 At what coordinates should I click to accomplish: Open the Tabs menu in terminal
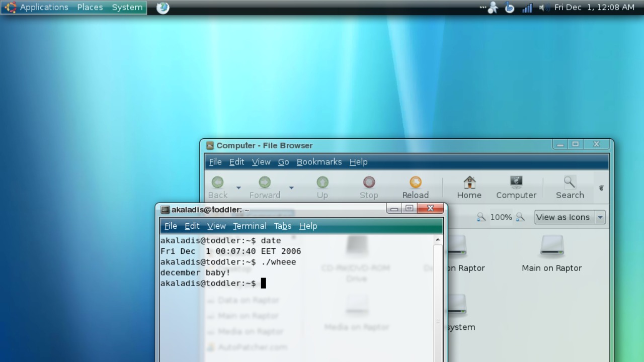pos(282,226)
